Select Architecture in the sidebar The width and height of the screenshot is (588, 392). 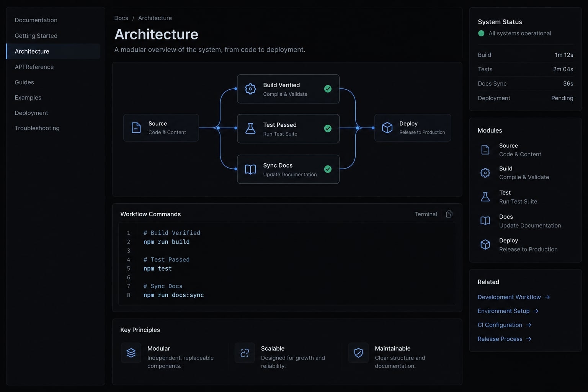(x=53, y=51)
